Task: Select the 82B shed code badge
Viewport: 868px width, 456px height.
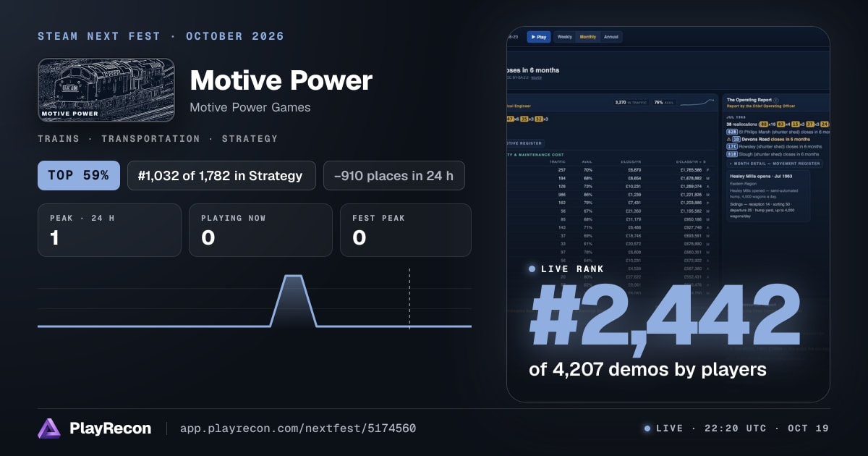Action: [x=731, y=132]
